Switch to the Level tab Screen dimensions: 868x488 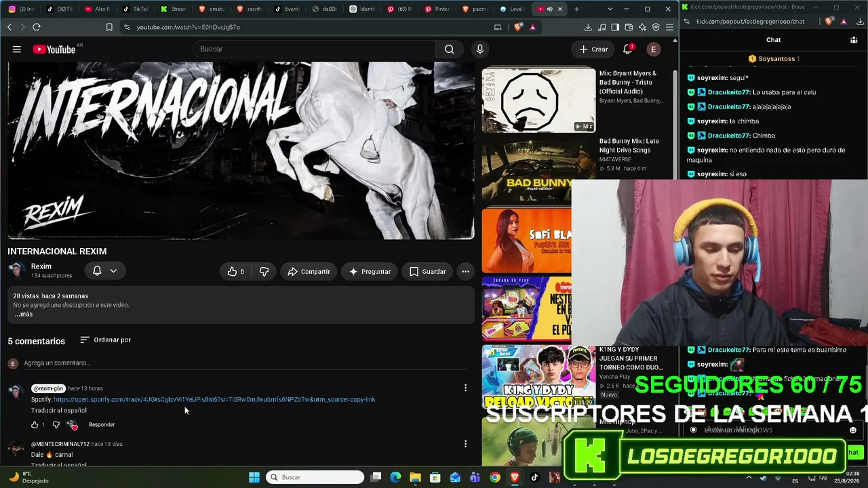[511, 9]
